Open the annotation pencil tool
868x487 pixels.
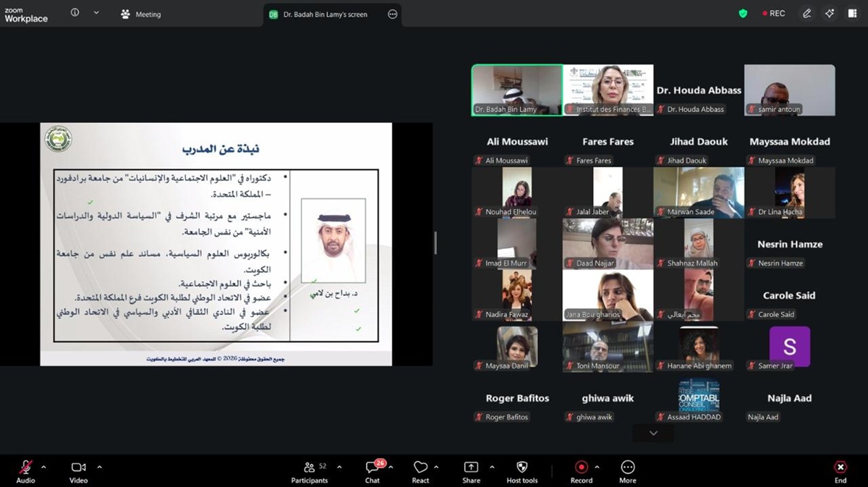click(807, 14)
